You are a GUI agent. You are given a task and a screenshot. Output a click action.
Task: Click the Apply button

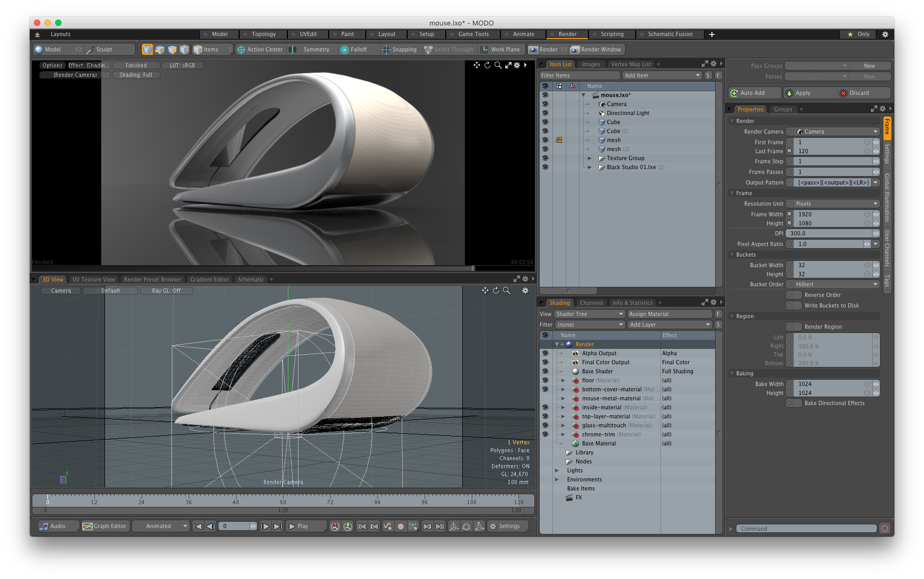tap(809, 93)
